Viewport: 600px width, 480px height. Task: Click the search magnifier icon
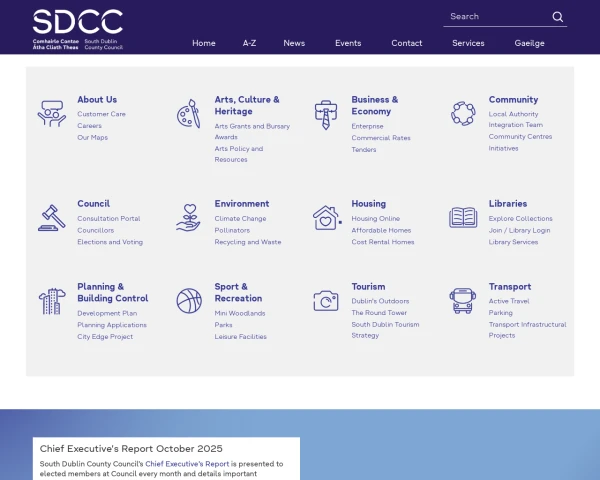pyautogui.click(x=558, y=17)
